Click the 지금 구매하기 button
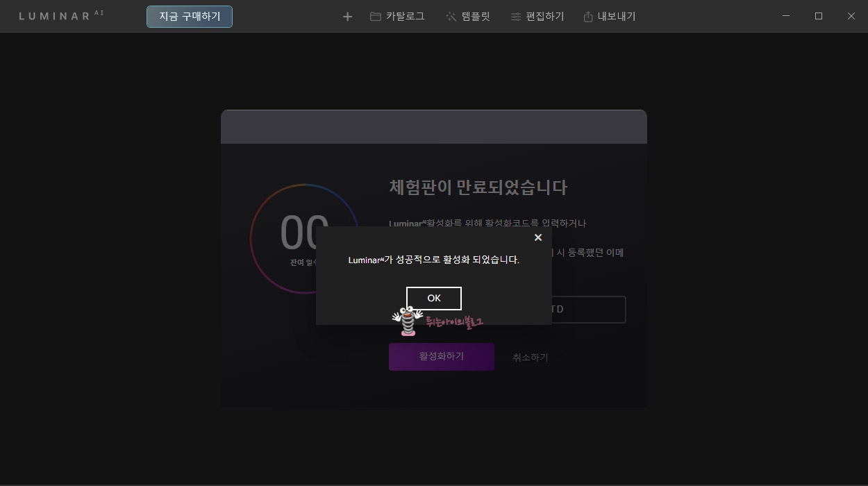The height and width of the screenshot is (486, 868). point(190,16)
